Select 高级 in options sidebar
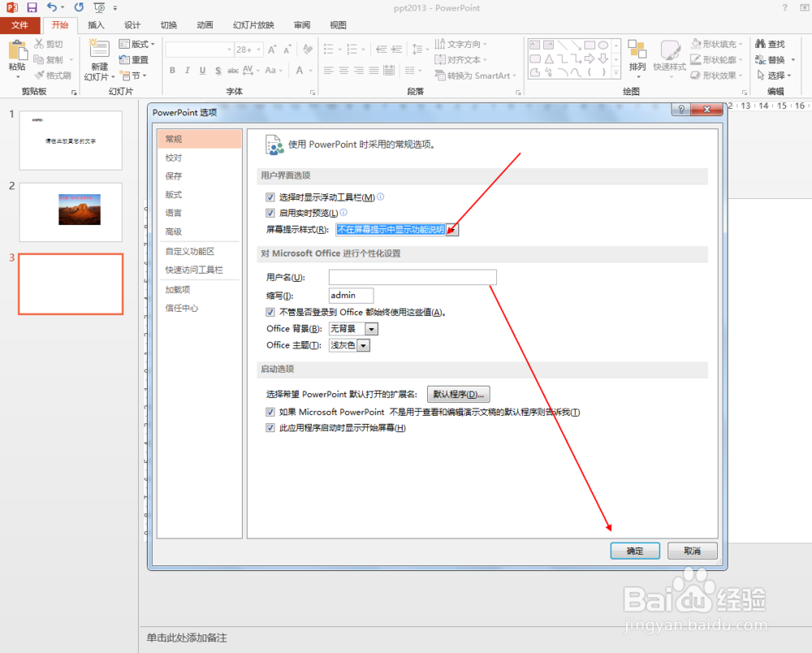Viewport: 812px width, 653px height. point(200,231)
